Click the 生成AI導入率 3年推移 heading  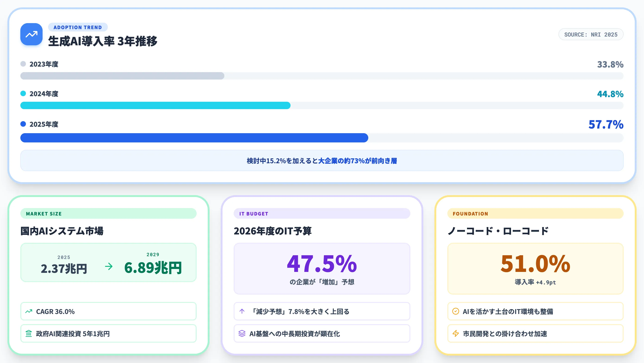103,41
